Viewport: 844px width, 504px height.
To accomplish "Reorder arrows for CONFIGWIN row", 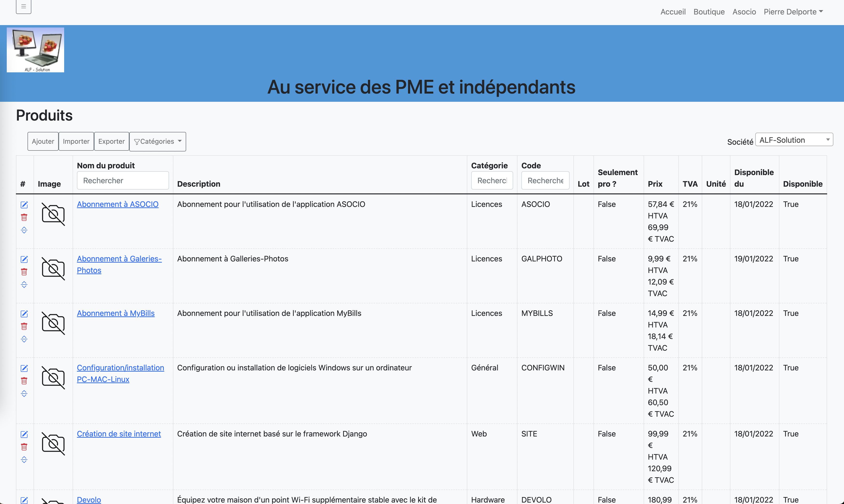I will coord(24,394).
